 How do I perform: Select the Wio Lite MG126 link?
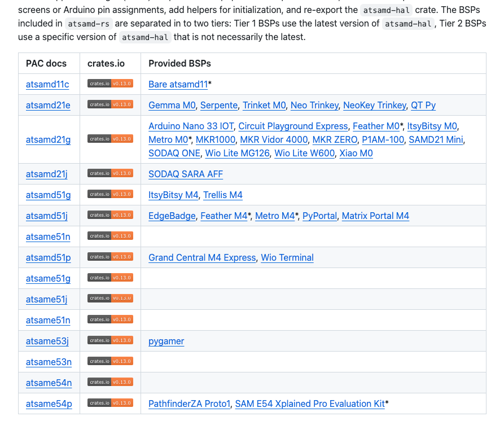click(x=238, y=153)
